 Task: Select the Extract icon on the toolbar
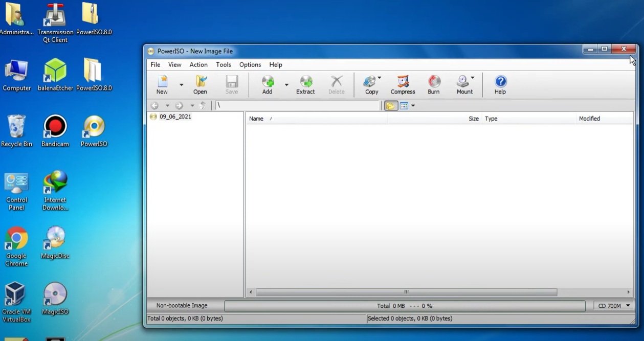[305, 84]
